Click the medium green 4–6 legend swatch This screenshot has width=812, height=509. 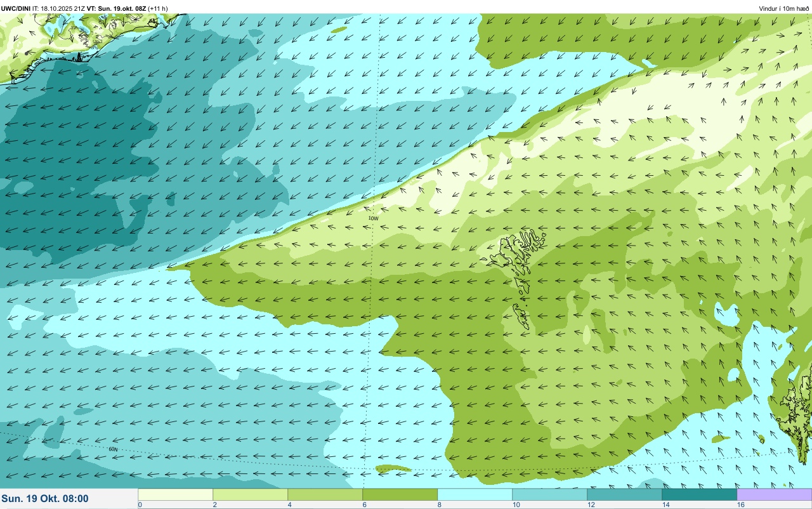click(x=325, y=494)
